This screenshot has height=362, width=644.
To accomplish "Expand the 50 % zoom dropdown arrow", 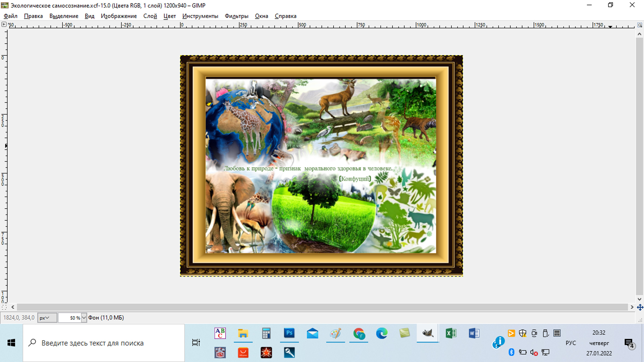I will tap(84, 318).
